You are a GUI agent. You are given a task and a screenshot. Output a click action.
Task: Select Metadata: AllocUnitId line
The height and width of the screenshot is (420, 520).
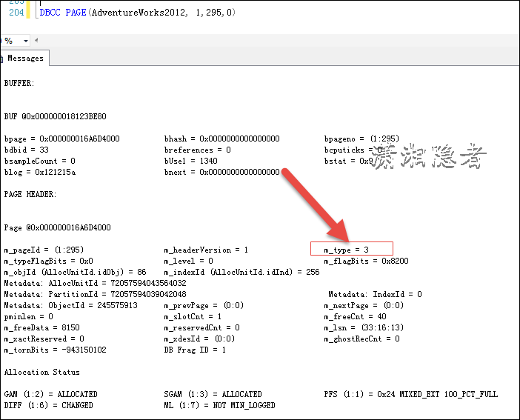pyautogui.click(x=95, y=283)
